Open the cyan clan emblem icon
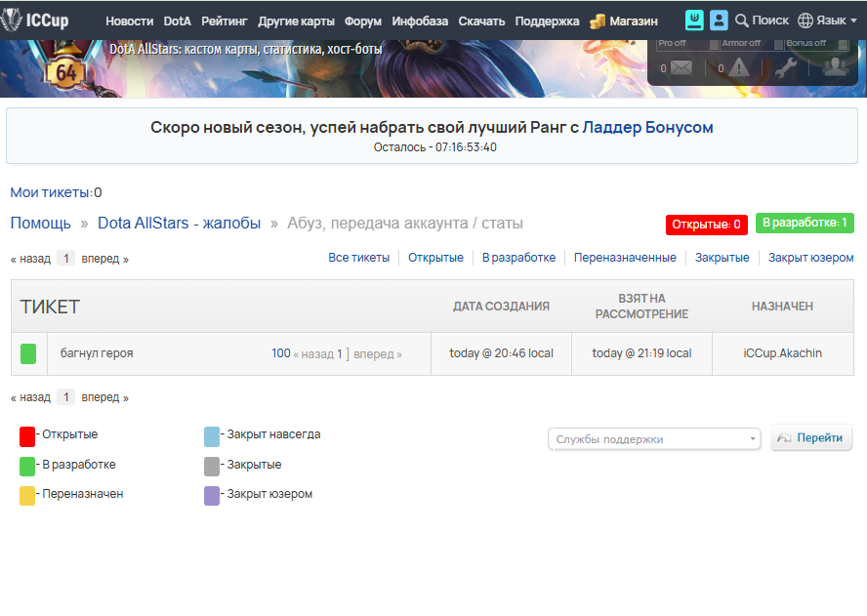This screenshot has width=867, height=616. (694, 20)
